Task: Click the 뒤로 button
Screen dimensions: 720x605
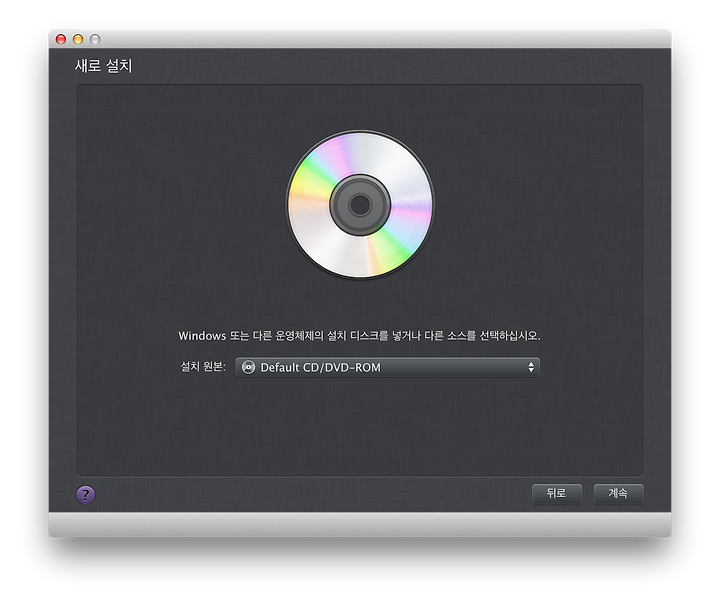Action: 557,493
